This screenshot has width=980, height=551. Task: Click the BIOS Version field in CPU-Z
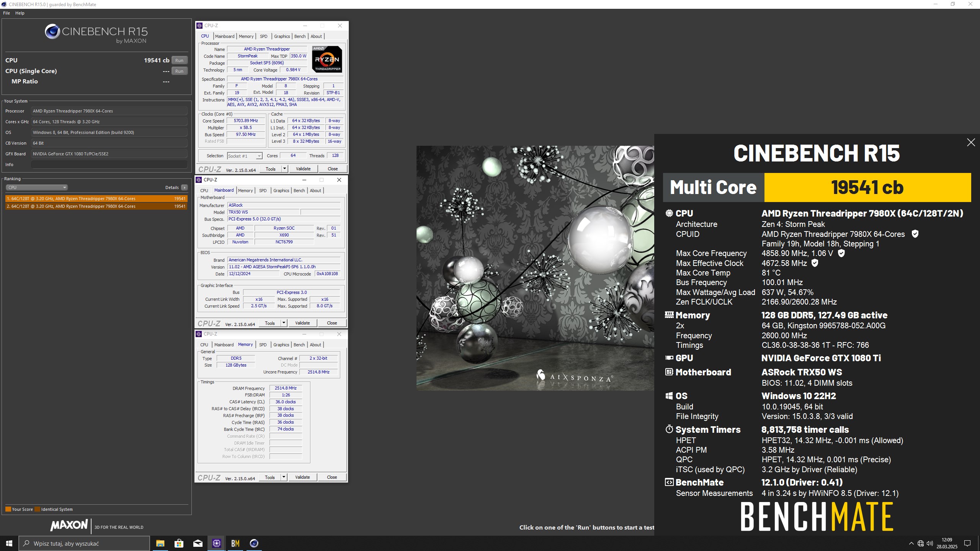[x=284, y=267]
